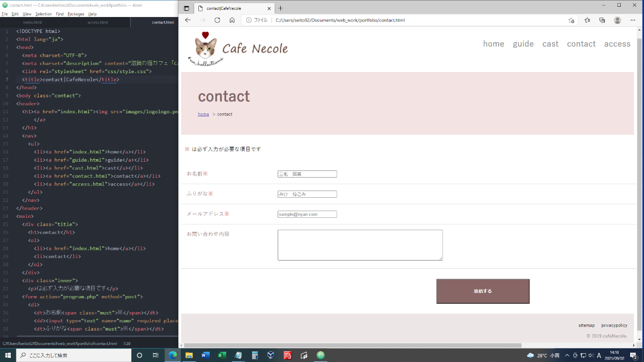Add this page to favorites star icon
This screenshot has width=644, height=362.
[x=571, y=20]
